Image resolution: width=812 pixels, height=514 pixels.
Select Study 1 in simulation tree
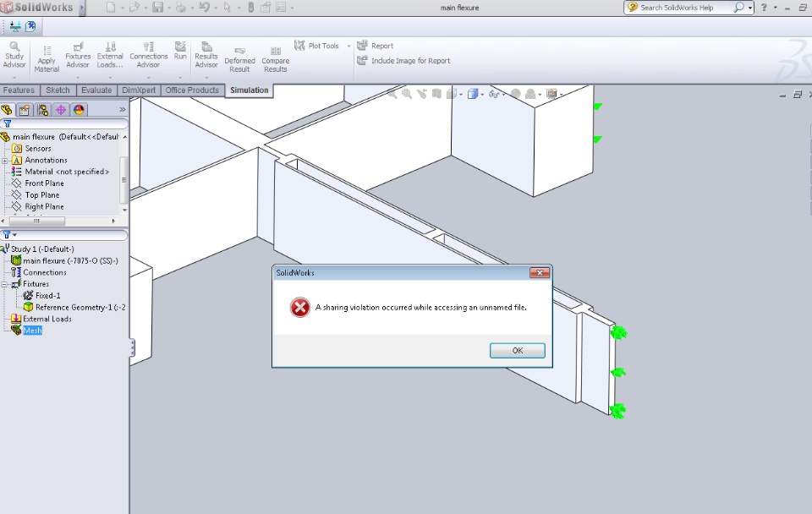point(42,249)
